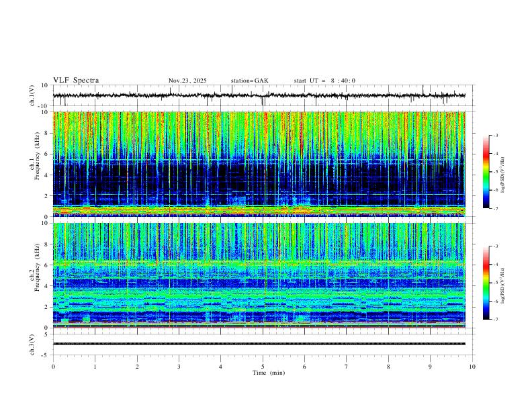Click the log(PSD) label beside the ch.2 color bar
The image size is (532, 411).
pos(502,285)
